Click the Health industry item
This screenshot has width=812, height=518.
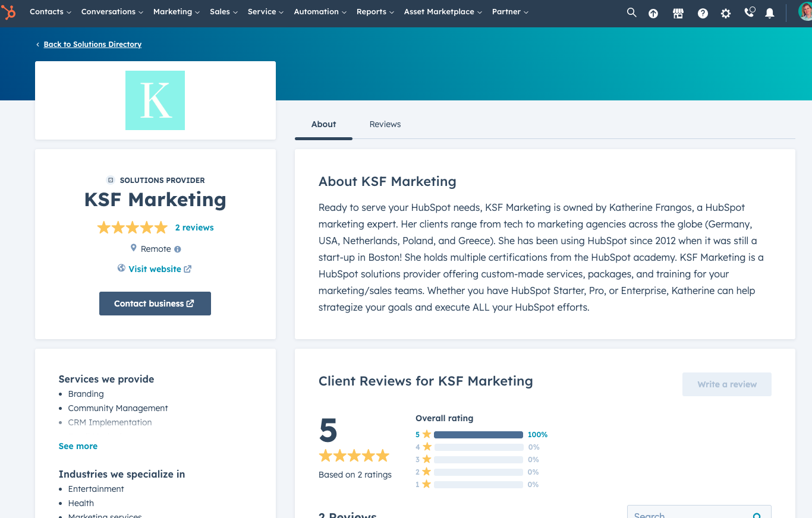coord(81,503)
